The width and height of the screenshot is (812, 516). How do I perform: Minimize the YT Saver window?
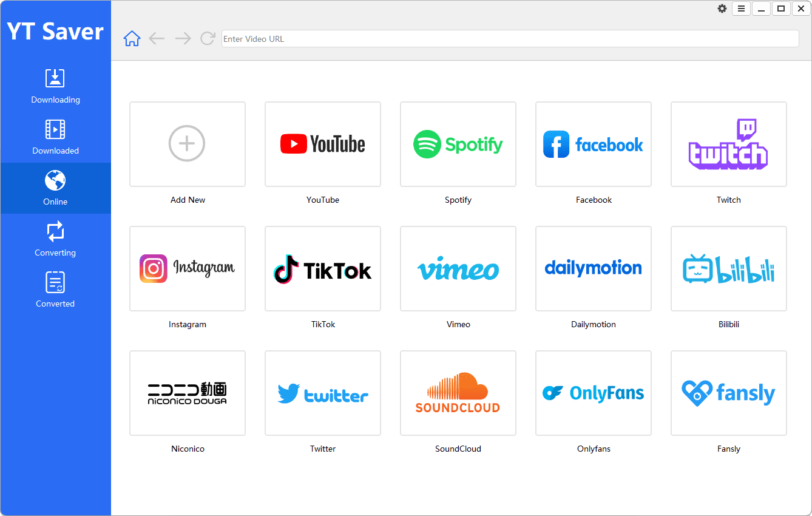pyautogui.click(x=761, y=8)
